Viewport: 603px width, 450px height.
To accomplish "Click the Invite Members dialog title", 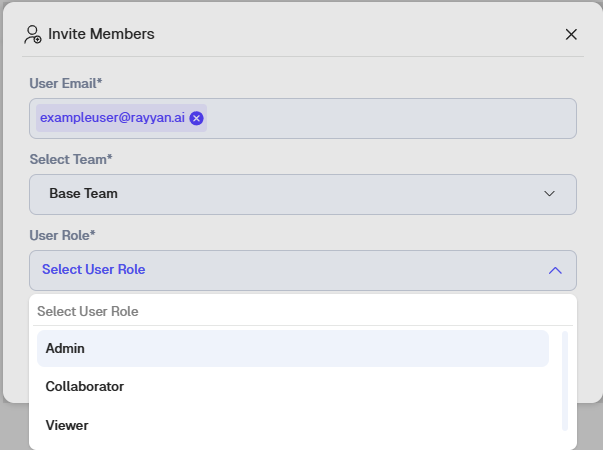I will tap(101, 34).
